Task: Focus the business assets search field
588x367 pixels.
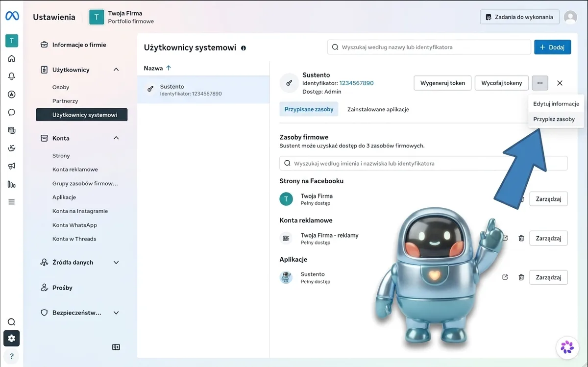Action: coord(423,163)
